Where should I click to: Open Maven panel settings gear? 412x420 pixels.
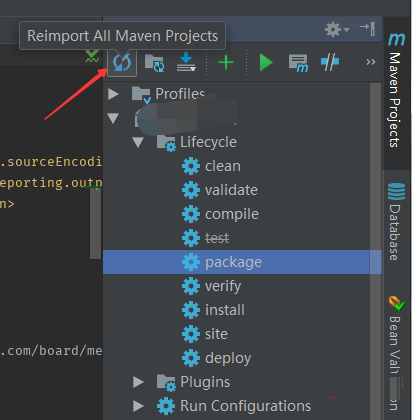pos(337,30)
